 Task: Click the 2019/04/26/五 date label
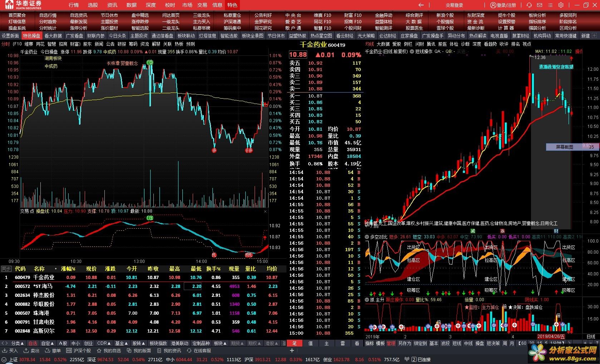click(551, 336)
